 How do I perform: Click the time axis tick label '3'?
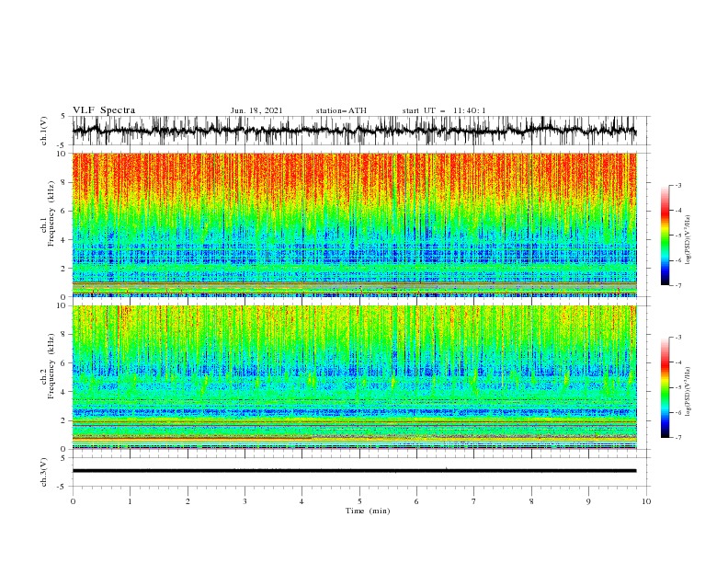(245, 501)
